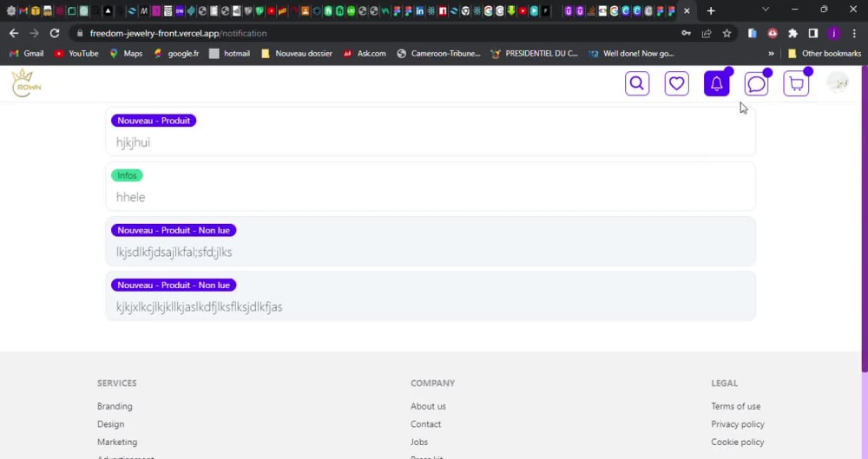
Task: Open the Cookie policy link
Action: click(737, 442)
